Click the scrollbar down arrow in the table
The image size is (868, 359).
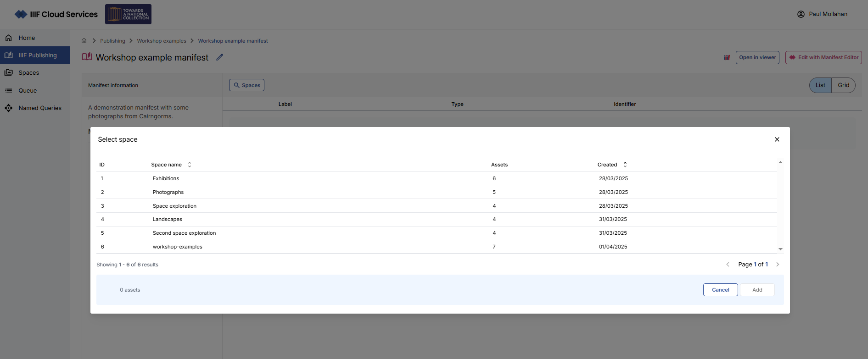780,249
